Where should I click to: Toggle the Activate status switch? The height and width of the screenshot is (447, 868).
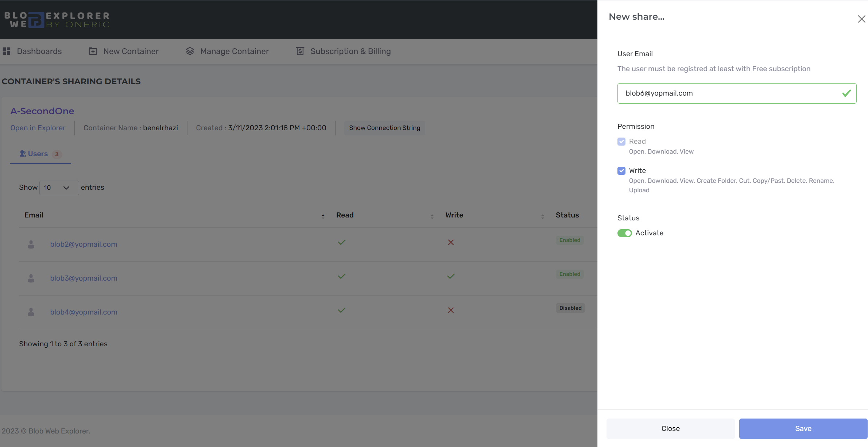(624, 233)
